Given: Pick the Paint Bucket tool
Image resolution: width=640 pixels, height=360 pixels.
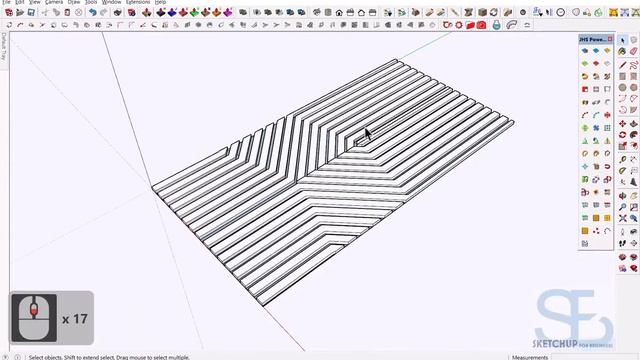Looking at the screenshot, I should 622,51.
